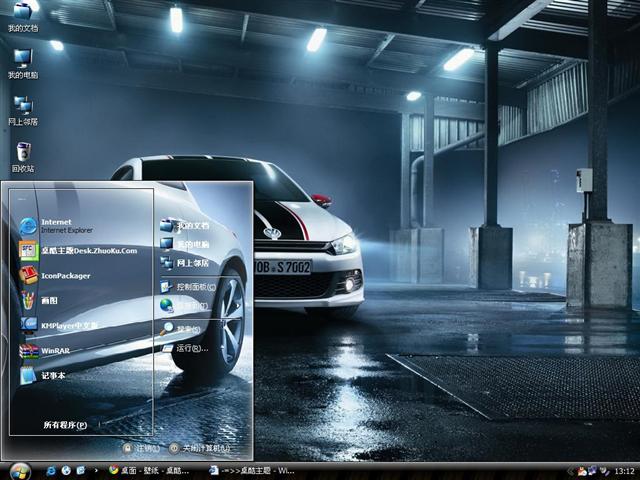Open 记事本 (Notepad) from the Start menu
The height and width of the screenshot is (480, 640).
point(50,376)
